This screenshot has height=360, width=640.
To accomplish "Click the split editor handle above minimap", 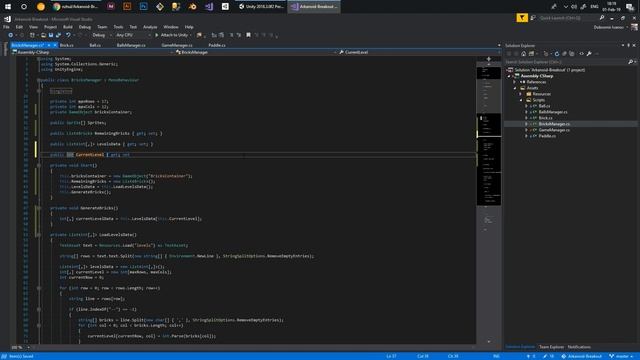I will coord(489,59).
